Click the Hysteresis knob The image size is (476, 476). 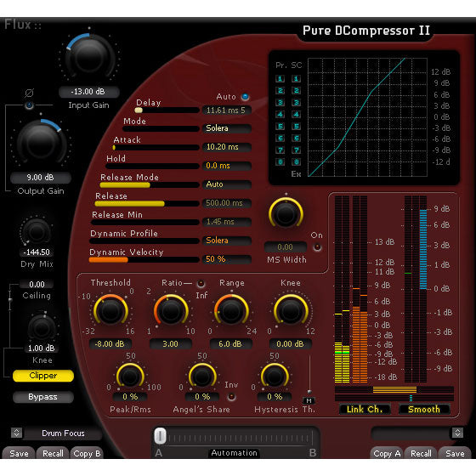click(x=275, y=377)
